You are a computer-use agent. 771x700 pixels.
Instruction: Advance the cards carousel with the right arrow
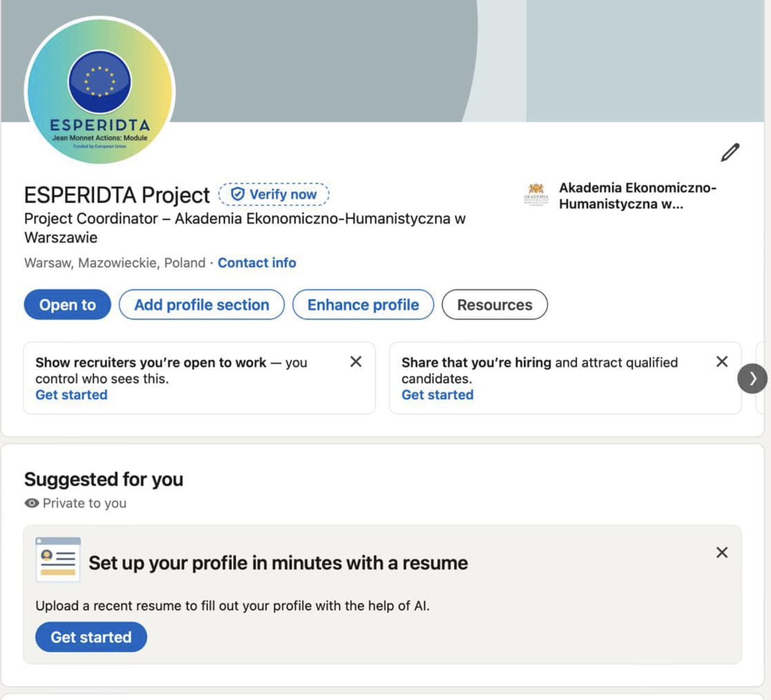(x=752, y=379)
